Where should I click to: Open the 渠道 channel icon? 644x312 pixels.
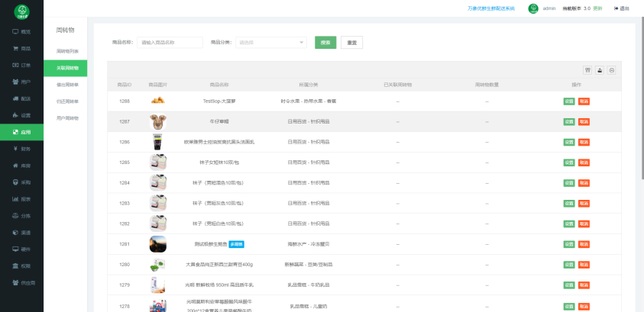pos(15,233)
